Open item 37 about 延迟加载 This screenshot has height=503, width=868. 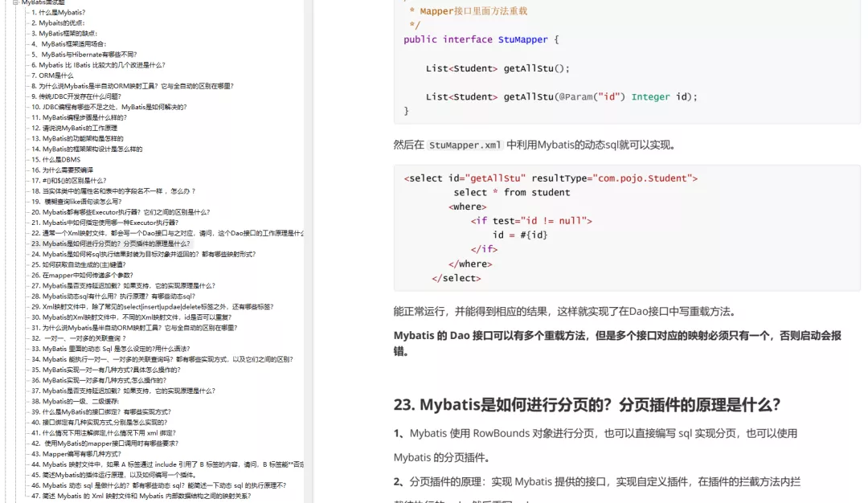coord(123,391)
